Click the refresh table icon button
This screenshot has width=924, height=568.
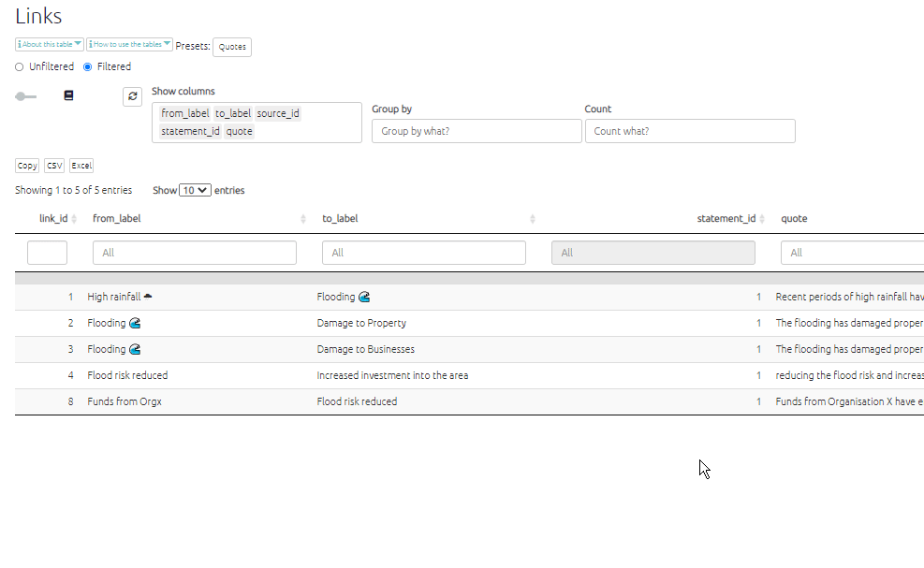click(132, 96)
